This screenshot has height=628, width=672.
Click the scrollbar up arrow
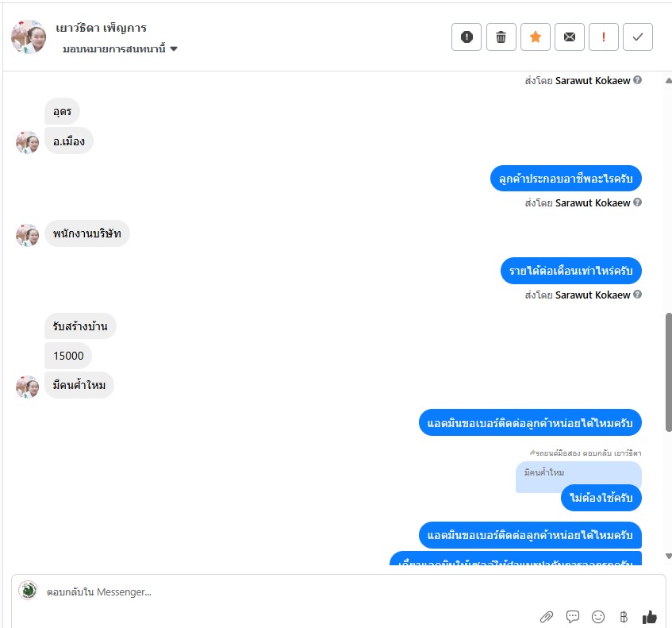click(669, 81)
